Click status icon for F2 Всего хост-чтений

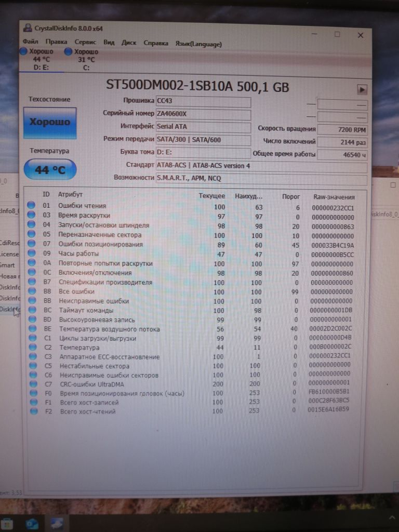point(34,411)
